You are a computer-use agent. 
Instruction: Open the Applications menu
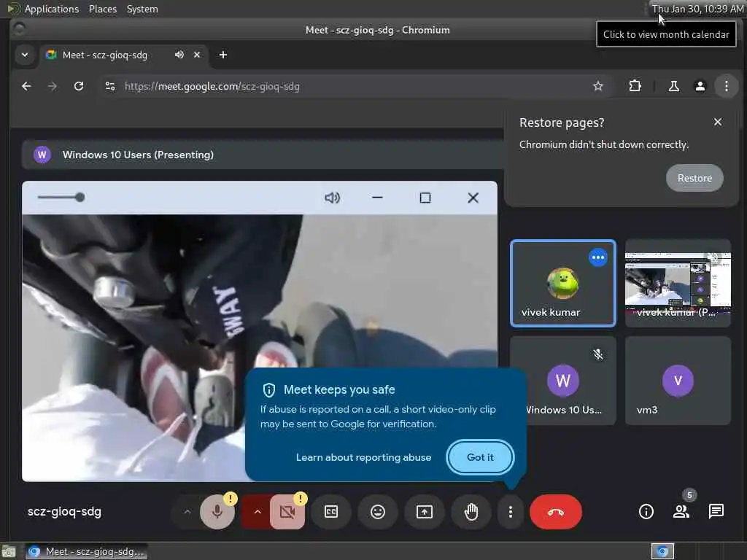(x=52, y=9)
